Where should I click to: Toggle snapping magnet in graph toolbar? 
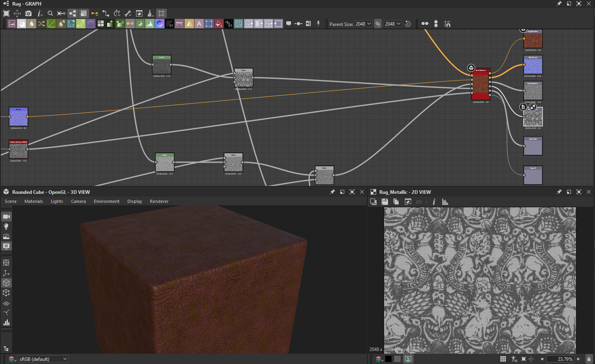(x=447, y=24)
